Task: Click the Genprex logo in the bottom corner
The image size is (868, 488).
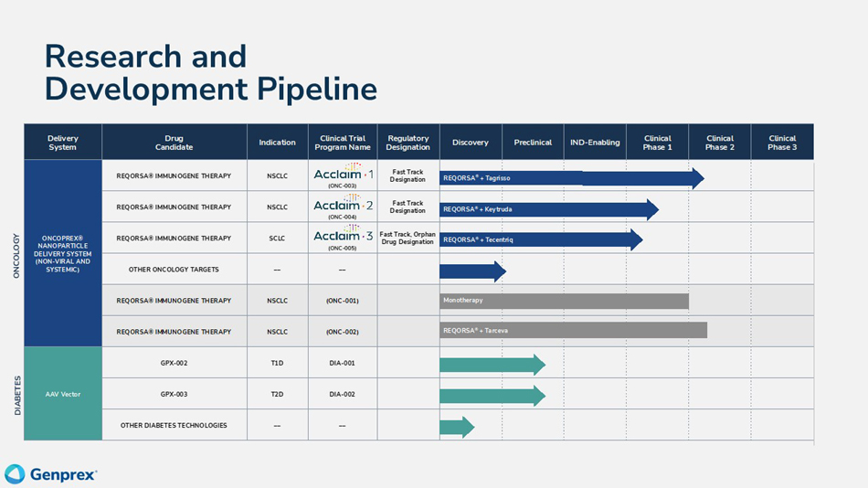Action: click(51, 474)
